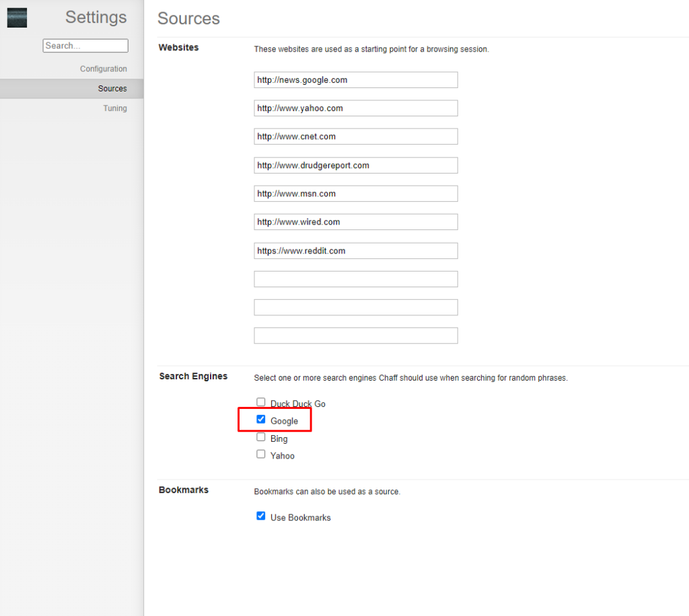Click the Settings search box

(x=85, y=46)
